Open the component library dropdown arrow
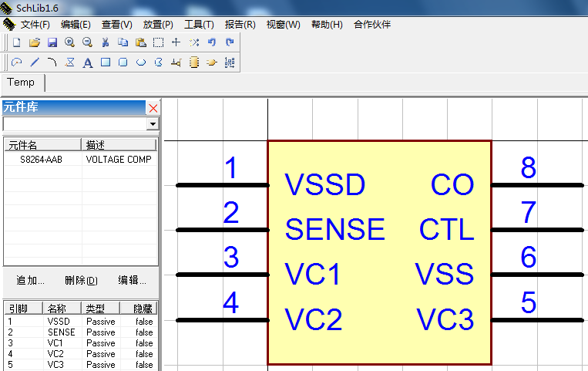 153,124
